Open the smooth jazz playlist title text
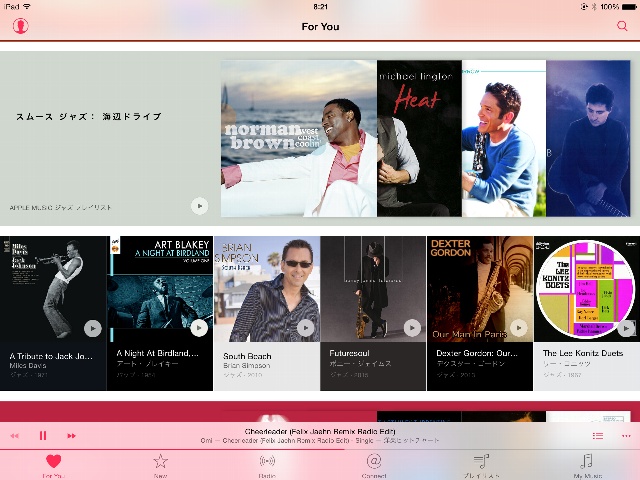This screenshot has width=640, height=480. (x=89, y=117)
